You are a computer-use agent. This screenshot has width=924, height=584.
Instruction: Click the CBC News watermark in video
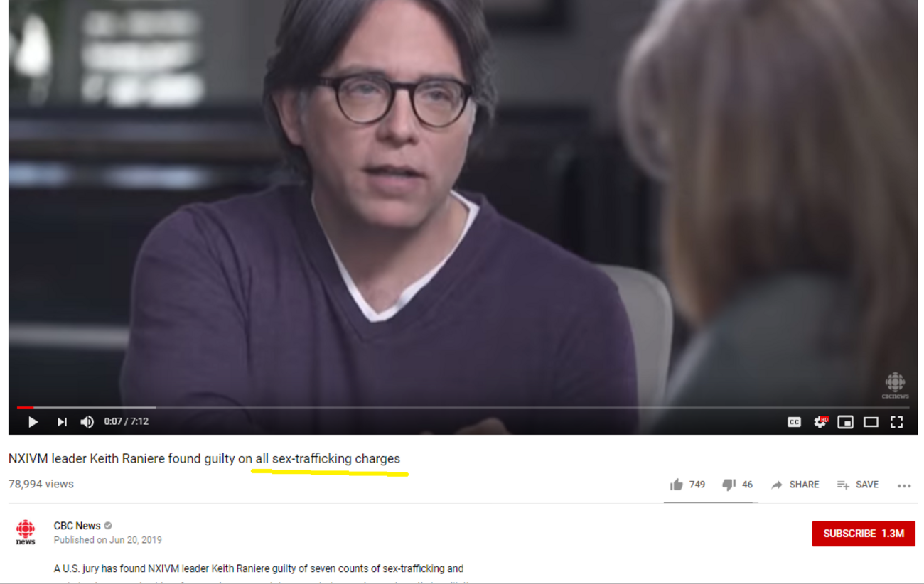point(895,386)
